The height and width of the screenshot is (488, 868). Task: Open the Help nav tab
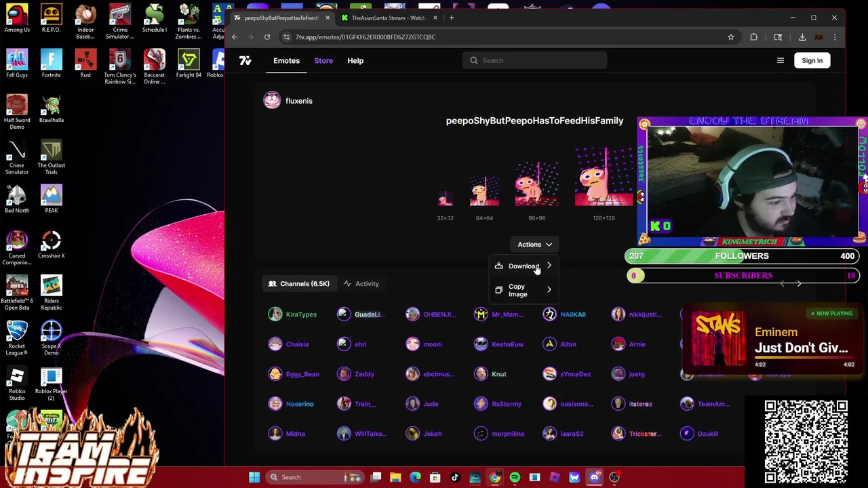click(x=355, y=60)
